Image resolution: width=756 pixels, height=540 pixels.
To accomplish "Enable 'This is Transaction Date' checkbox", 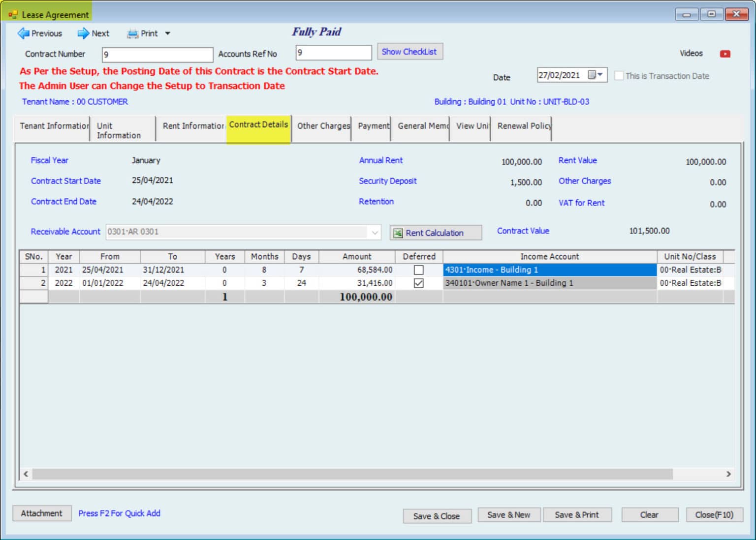I will [x=619, y=76].
